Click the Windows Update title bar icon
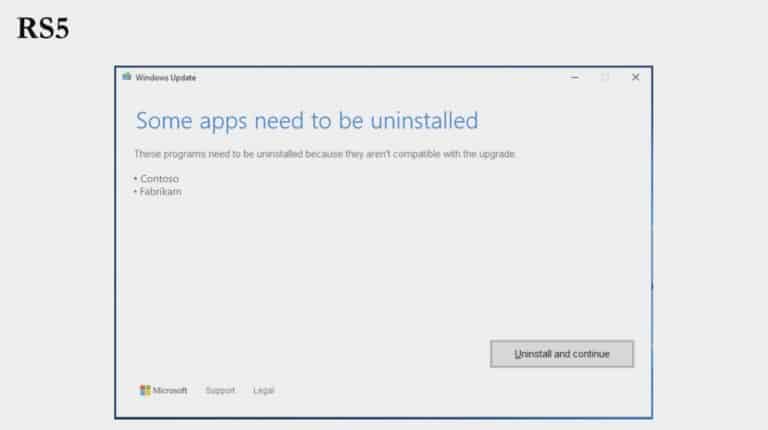The image size is (768, 430). point(127,77)
